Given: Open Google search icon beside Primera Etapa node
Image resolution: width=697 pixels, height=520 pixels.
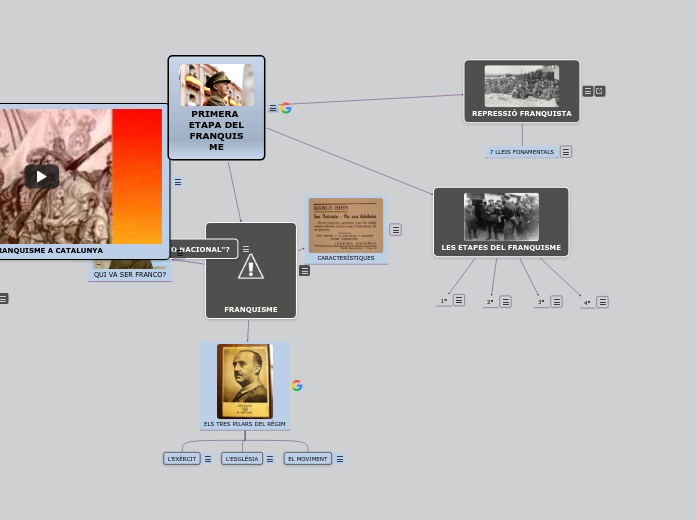Looking at the screenshot, I should pos(286,108).
